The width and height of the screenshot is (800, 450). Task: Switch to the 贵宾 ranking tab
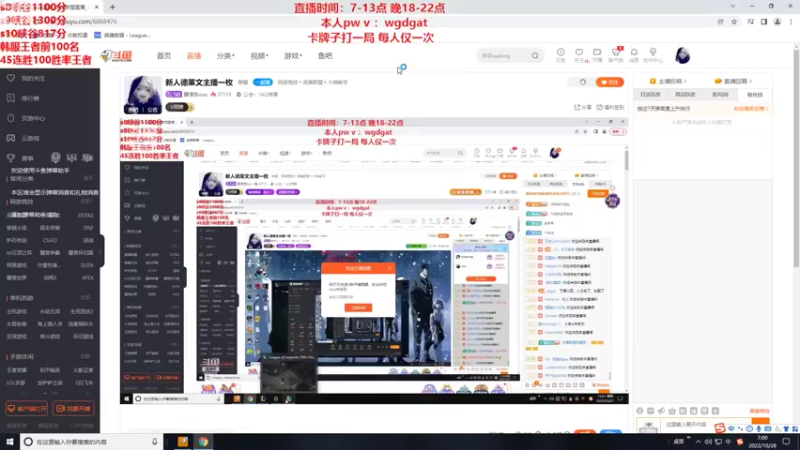(720, 94)
